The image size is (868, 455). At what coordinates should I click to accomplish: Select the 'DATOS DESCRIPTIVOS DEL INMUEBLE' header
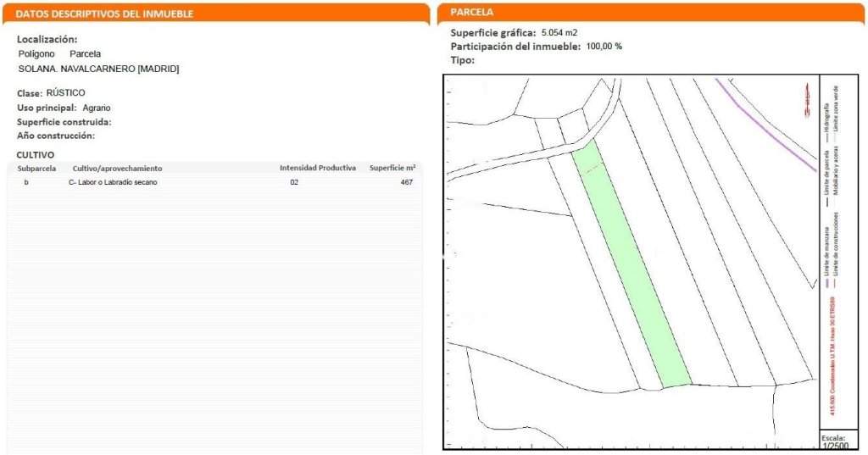click(216, 14)
